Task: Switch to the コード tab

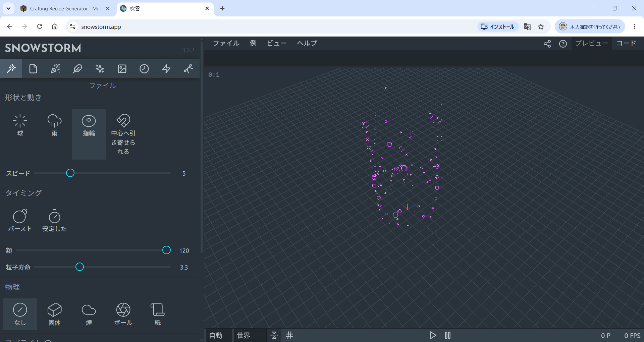Action: pyautogui.click(x=626, y=43)
